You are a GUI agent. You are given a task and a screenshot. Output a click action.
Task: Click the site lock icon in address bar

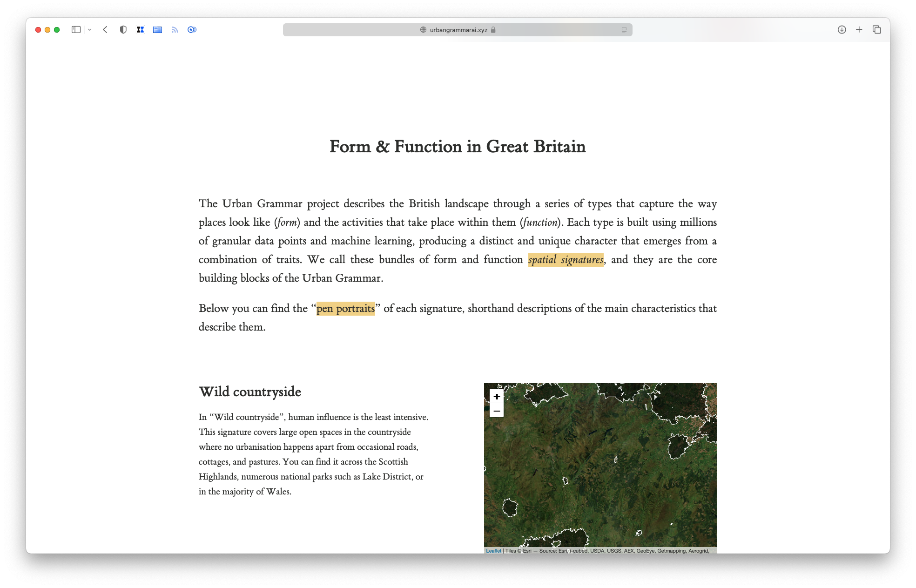tap(493, 30)
